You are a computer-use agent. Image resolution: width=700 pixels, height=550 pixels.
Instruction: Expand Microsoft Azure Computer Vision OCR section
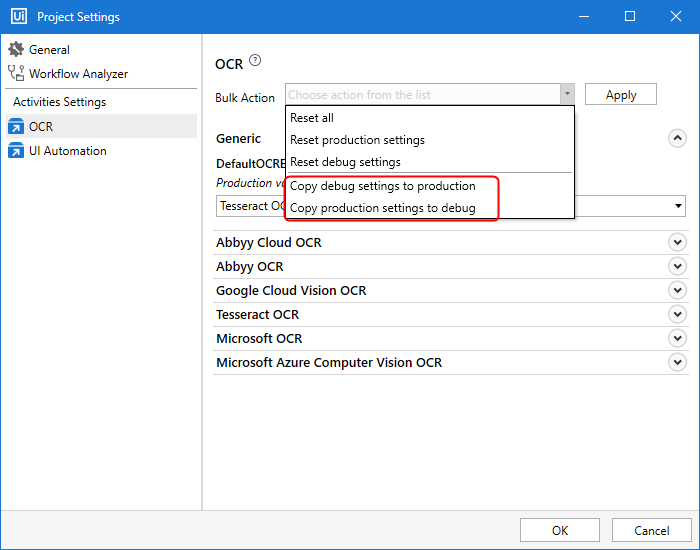[677, 362]
